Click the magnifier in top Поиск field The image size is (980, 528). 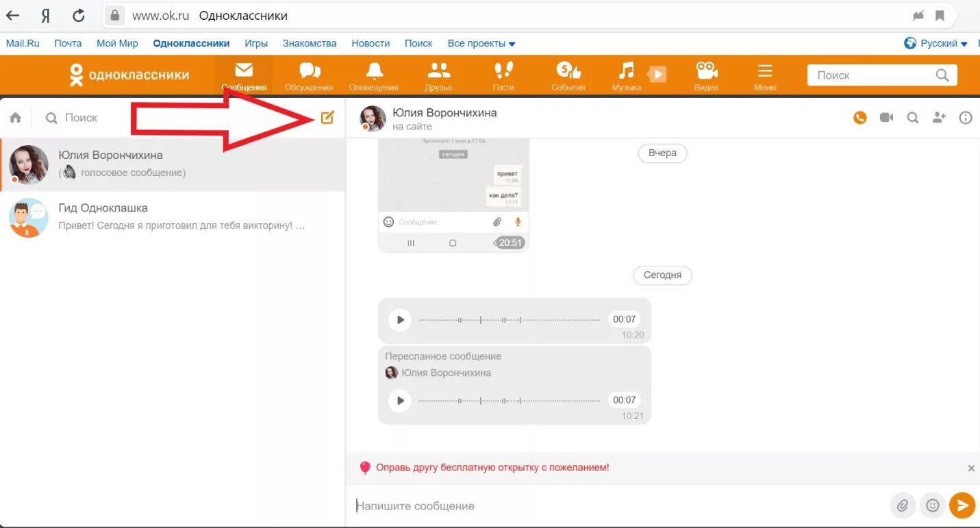[942, 75]
